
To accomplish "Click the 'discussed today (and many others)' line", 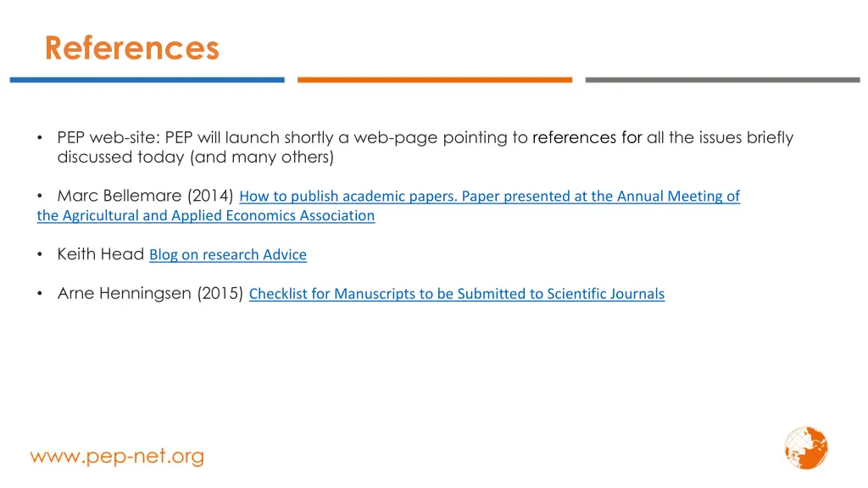I will point(196,157).
